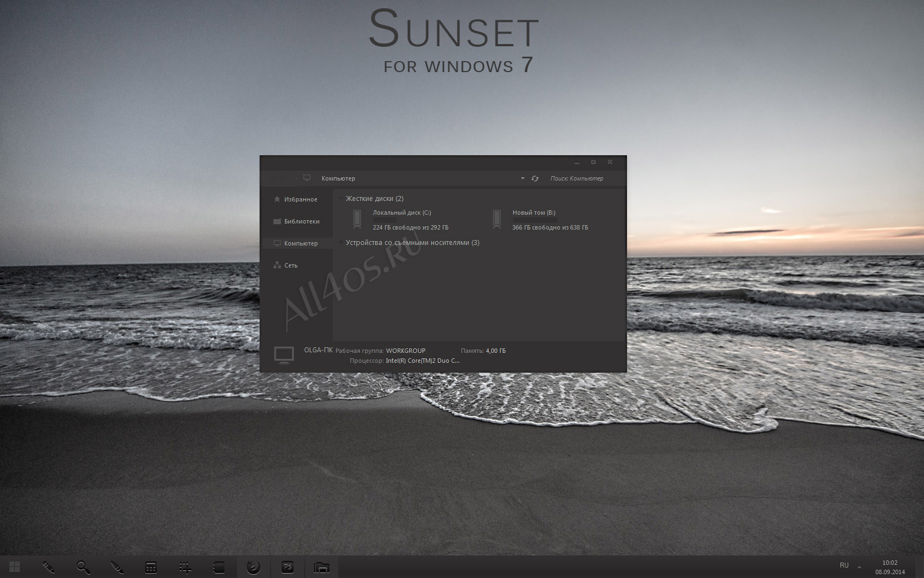The height and width of the screenshot is (578, 924).
Task: Click the B: drive free space bar
Action: click(535, 220)
